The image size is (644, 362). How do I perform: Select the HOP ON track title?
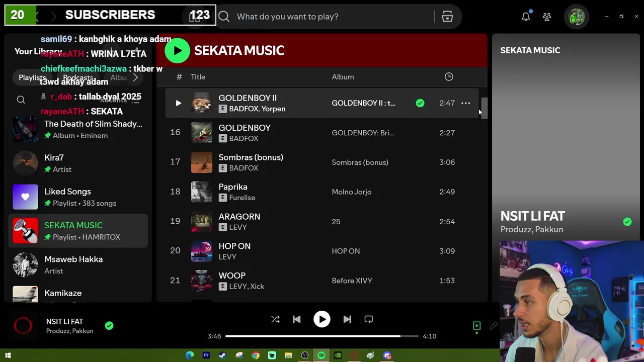[234, 246]
